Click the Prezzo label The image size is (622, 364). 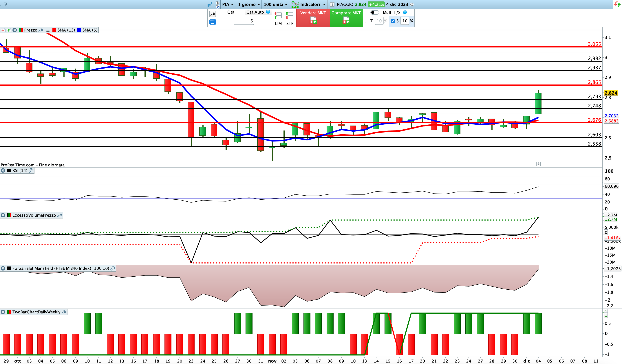coord(31,30)
